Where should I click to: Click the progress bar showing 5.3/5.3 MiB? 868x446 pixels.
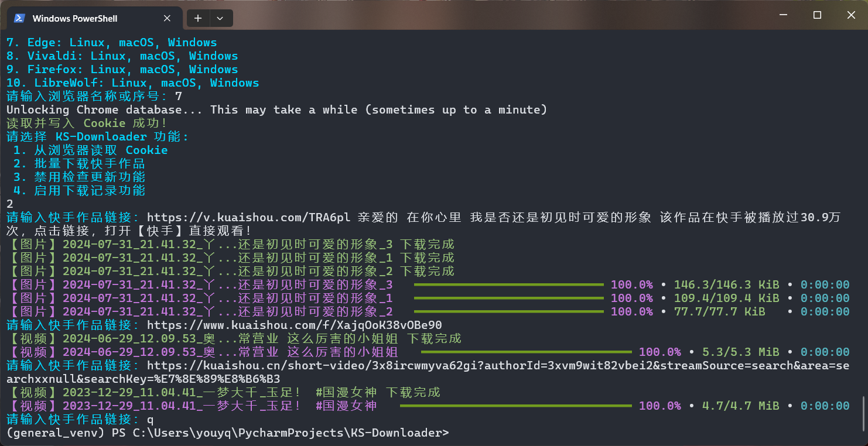(527, 352)
